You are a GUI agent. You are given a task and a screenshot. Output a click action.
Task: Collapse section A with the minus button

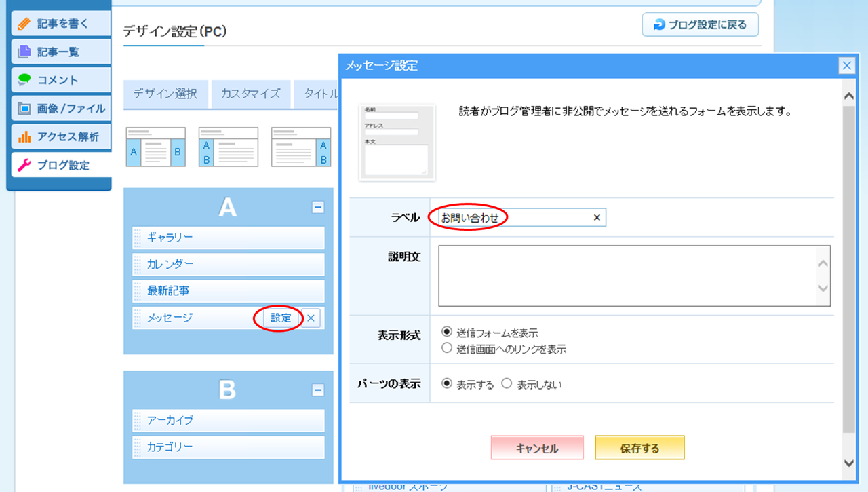[318, 208]
